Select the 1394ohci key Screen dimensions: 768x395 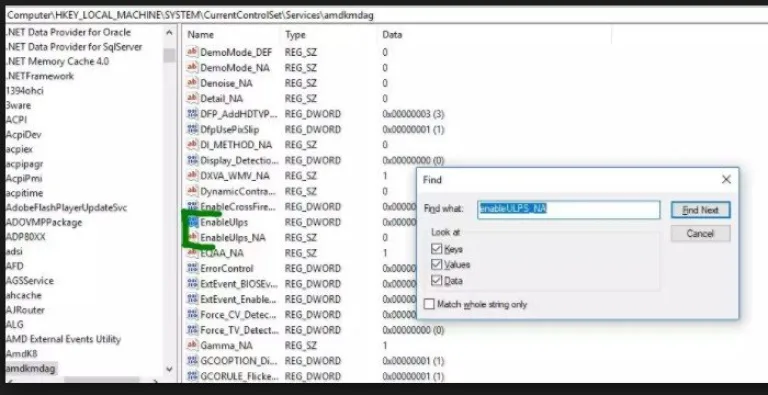[x=24, y=91]
